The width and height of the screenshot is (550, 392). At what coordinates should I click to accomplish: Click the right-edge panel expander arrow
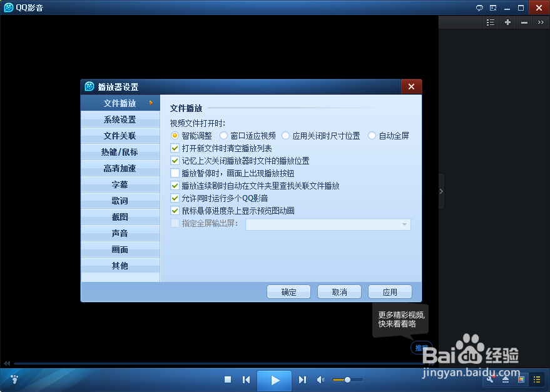click(x=441, y=192)
